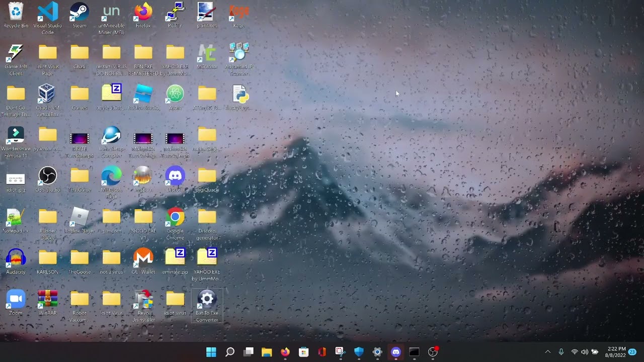Screen dimensions: 644x362
Task: Open the Windows Start menu
Action: (211, 352)
